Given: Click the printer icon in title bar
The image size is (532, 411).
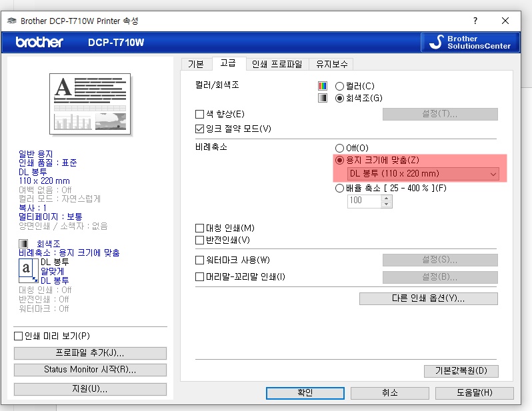Looking at the screenshot, I should coord(12,21).
